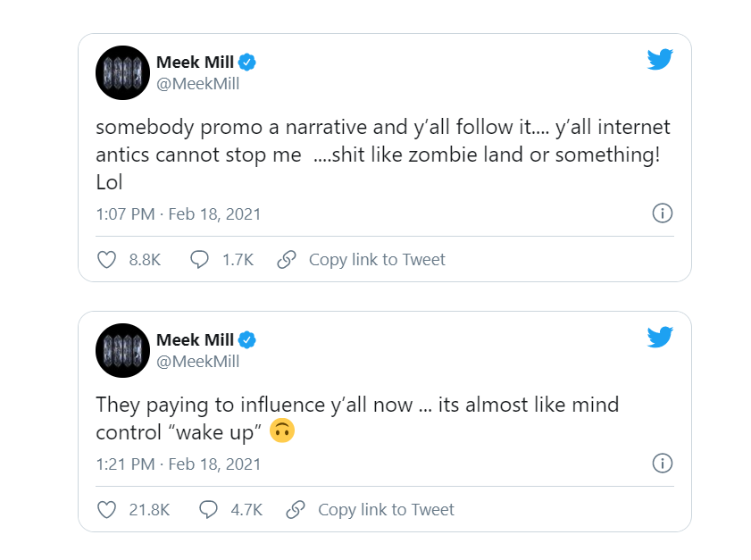
Task: Copy link to Tweet for the second tweet
Action: 386,510
